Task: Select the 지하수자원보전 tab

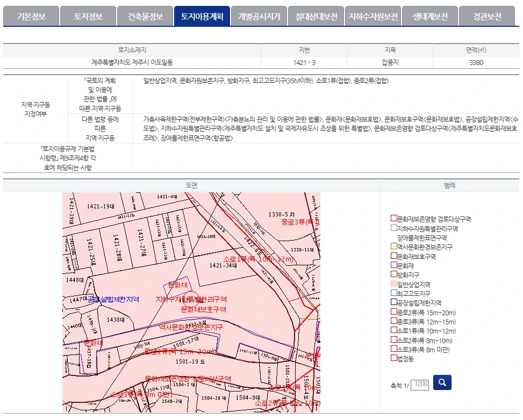Action: click(x=372, y=16)
